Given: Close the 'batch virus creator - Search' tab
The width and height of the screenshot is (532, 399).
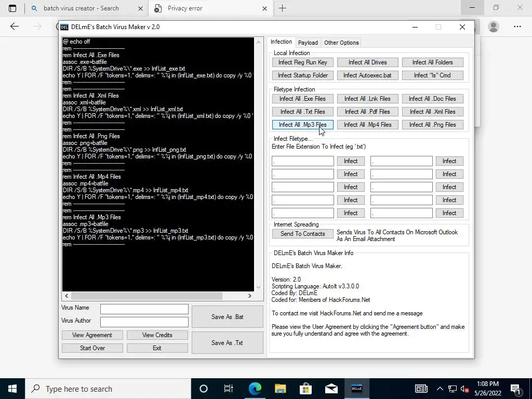Looking at the screenshot, I should pyautogui.click(x=140, y=8).
